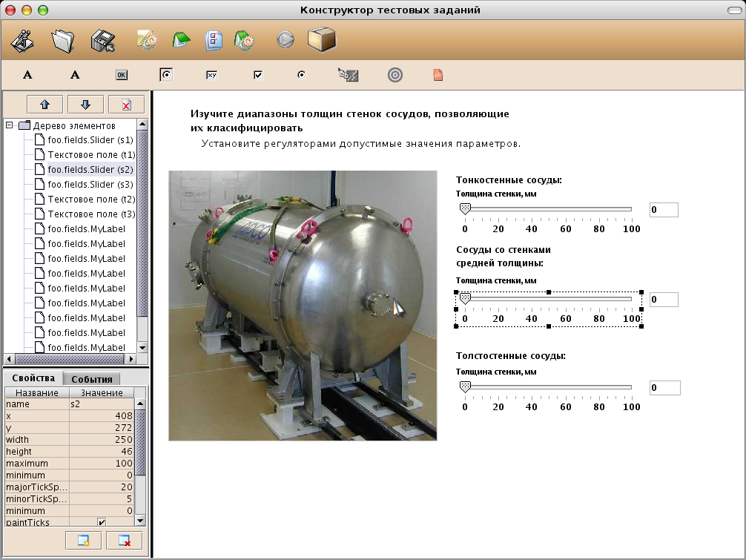Select the second A label tool
This screenshot has width=746, height=560.
[75, 75]
